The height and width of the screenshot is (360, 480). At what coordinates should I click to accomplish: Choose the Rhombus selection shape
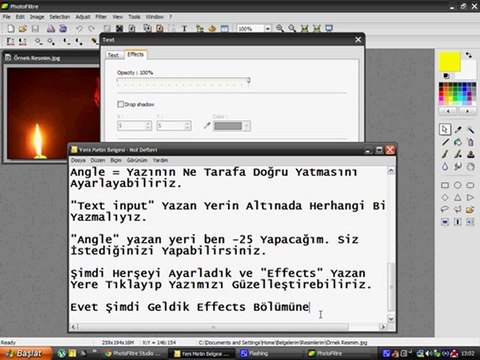tap(445, 198)
